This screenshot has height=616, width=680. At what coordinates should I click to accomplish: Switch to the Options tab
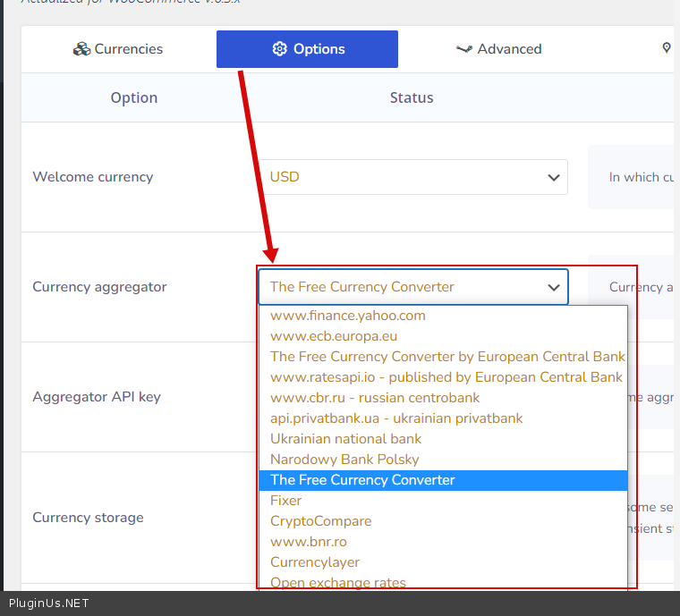[x=307, y=49]
